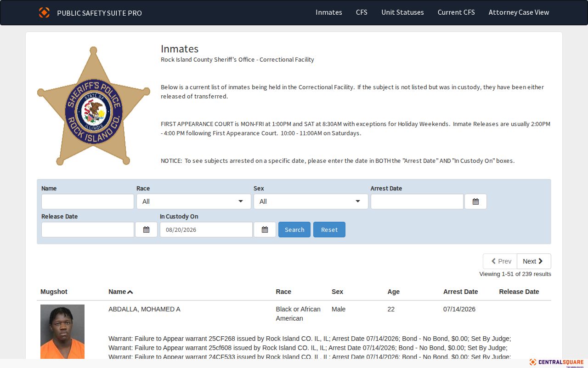The image size is (588, 368).
Task: Select inmate name ABDALLA, MOHAMED A
Action: point(144,309)
